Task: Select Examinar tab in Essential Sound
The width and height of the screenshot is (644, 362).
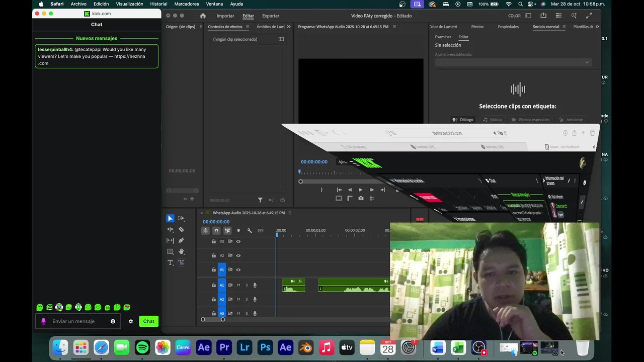Action: [x=443, y=37]
